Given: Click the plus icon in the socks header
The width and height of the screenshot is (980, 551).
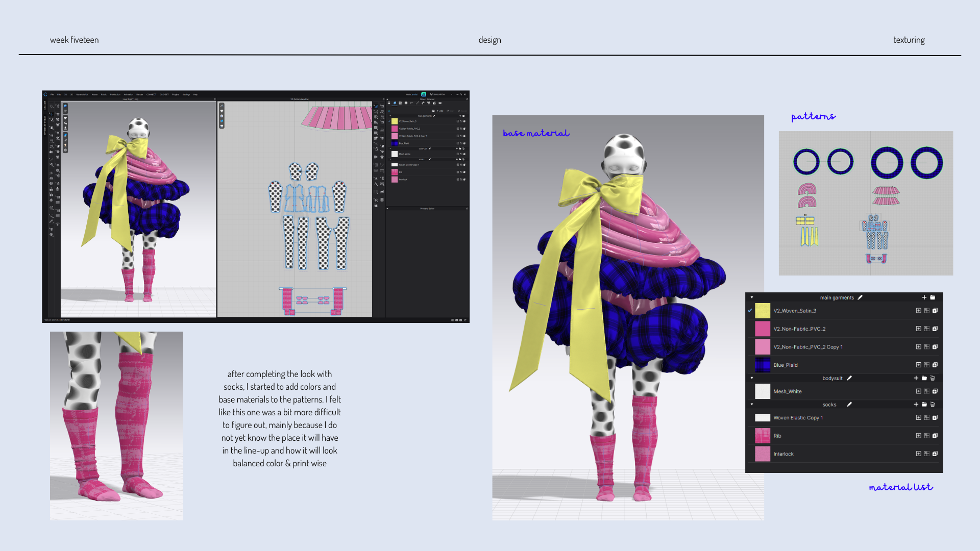Looking at the screenshot, I should pyautogui.click(x=916, y=404).
